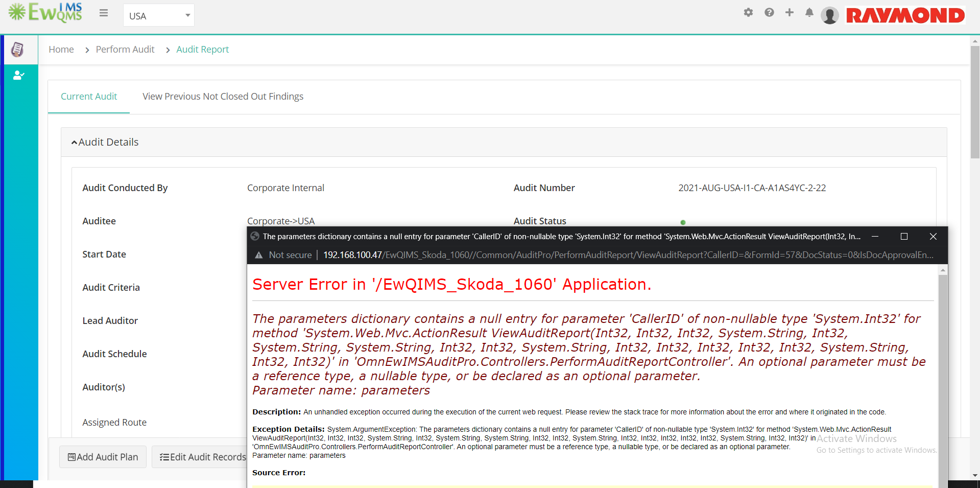This screenshot has width=980, height=488.
Task: Go to Home breadcrumb
Action: tap(61, 50)
